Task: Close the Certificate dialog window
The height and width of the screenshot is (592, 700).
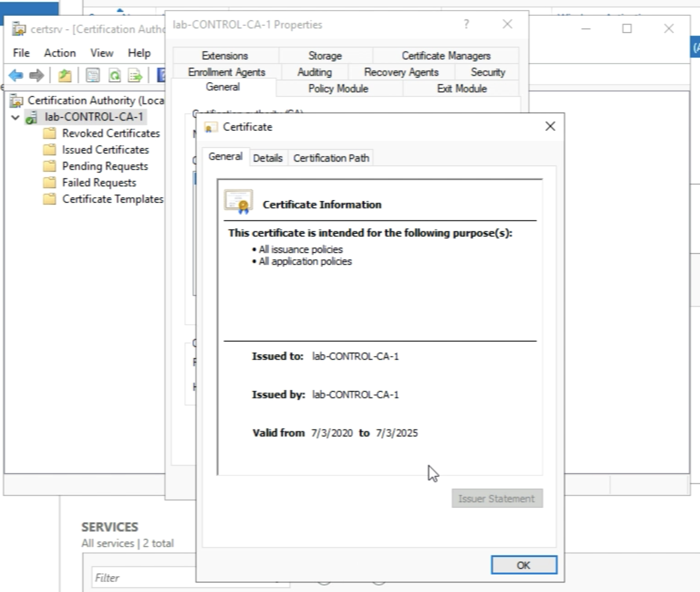Action: tap(550, 126)
